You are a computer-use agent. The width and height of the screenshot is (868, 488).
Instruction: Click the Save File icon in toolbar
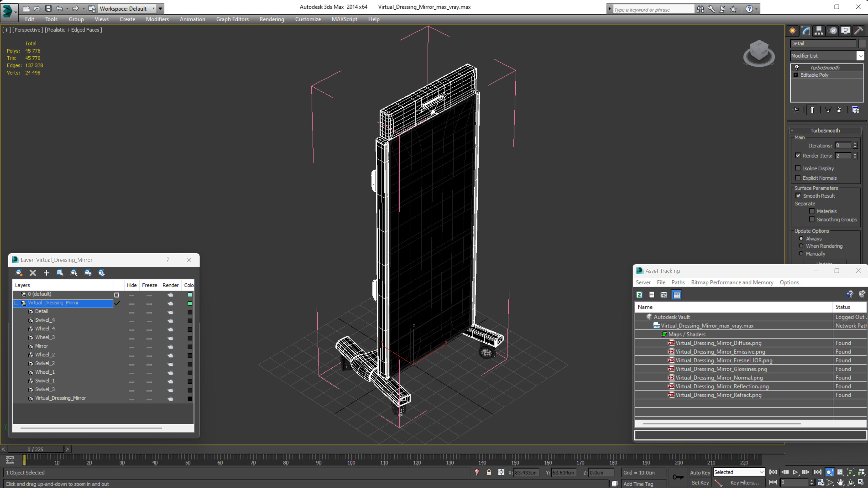(x=48, y=9)
